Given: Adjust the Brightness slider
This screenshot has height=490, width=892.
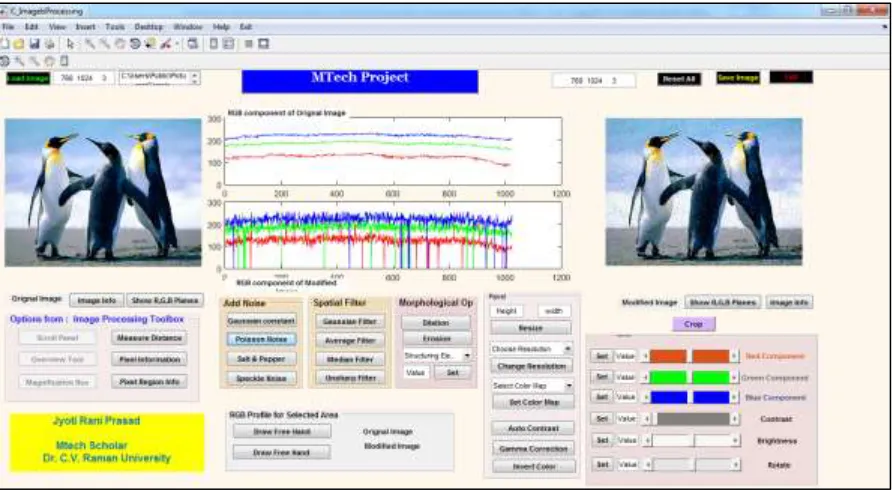Looking at the screenshot, I should click(691, 440).
